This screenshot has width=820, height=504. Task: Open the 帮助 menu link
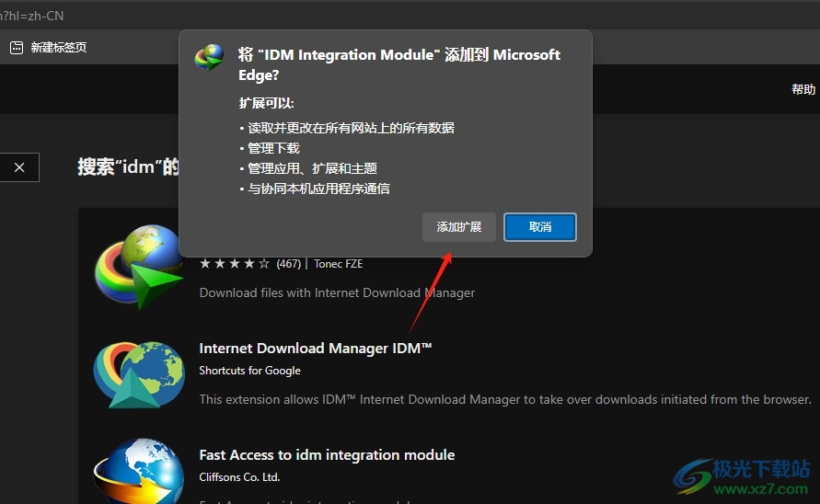803,89
